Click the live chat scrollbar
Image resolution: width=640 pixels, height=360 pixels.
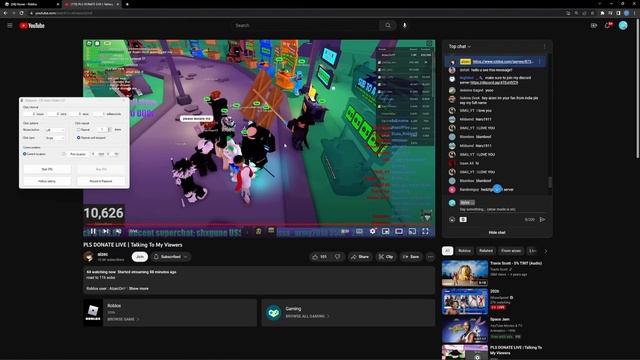tap(550, 182)
